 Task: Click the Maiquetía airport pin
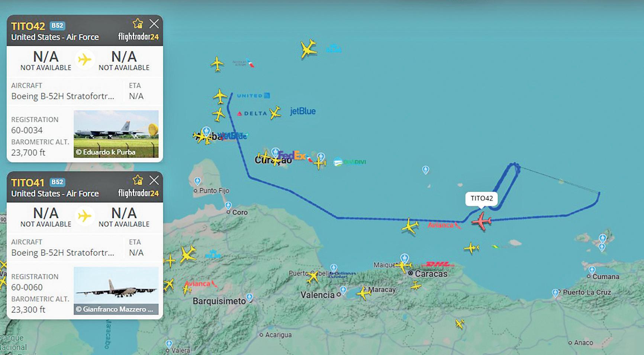(x=405, y=258)
